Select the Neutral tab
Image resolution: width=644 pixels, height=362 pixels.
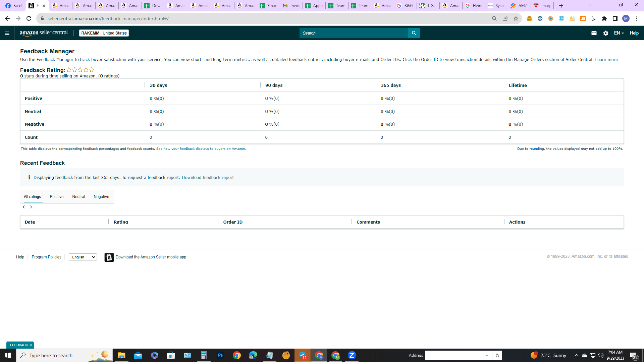click(78, 197)
